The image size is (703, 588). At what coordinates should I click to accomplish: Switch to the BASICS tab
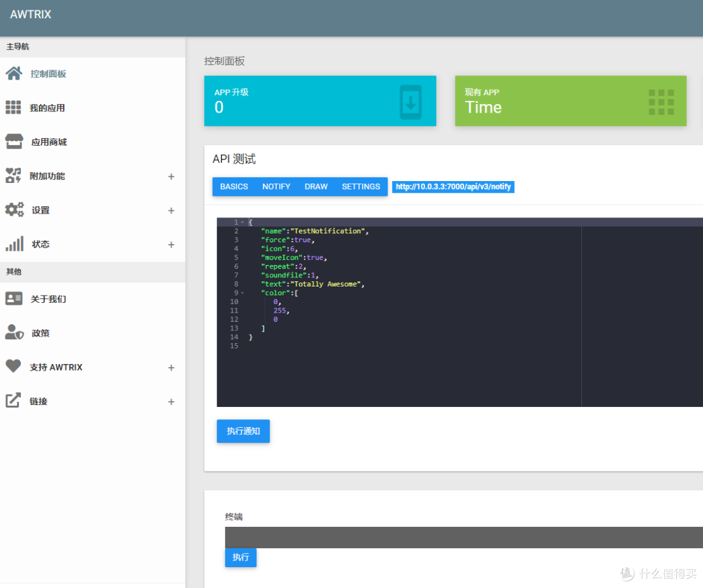(234, 187)
